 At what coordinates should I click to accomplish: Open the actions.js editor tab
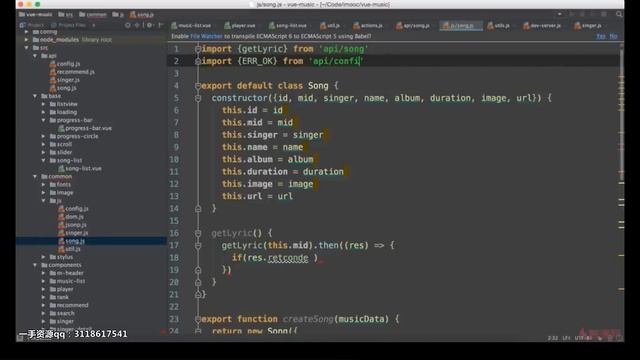click(x=368, y=25)
